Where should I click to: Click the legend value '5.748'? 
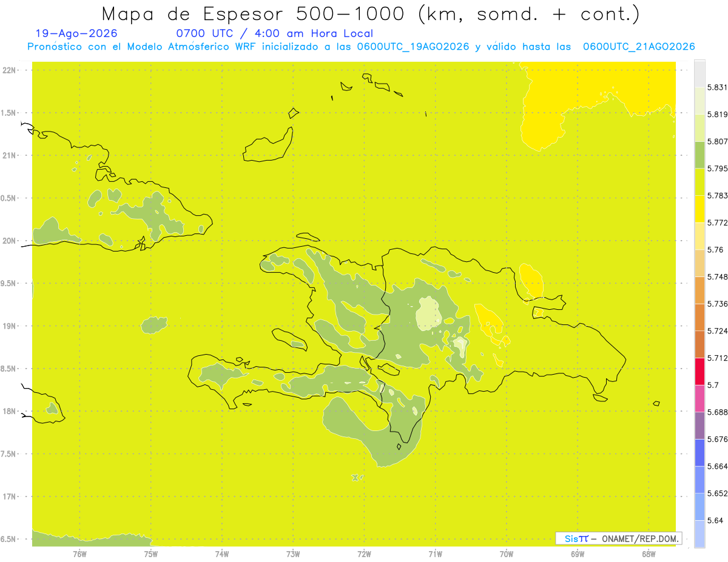(x=718, y=276)
